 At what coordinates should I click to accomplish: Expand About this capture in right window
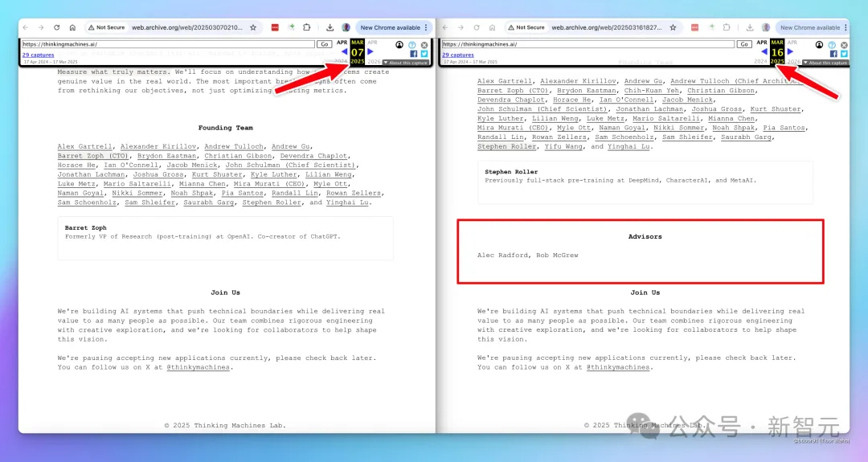[825, 63]
